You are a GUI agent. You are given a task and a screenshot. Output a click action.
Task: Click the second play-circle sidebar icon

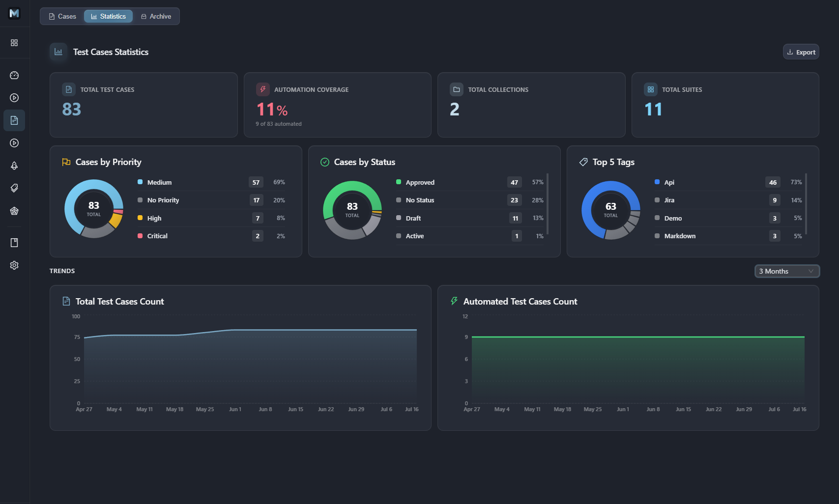pos(14,143)
